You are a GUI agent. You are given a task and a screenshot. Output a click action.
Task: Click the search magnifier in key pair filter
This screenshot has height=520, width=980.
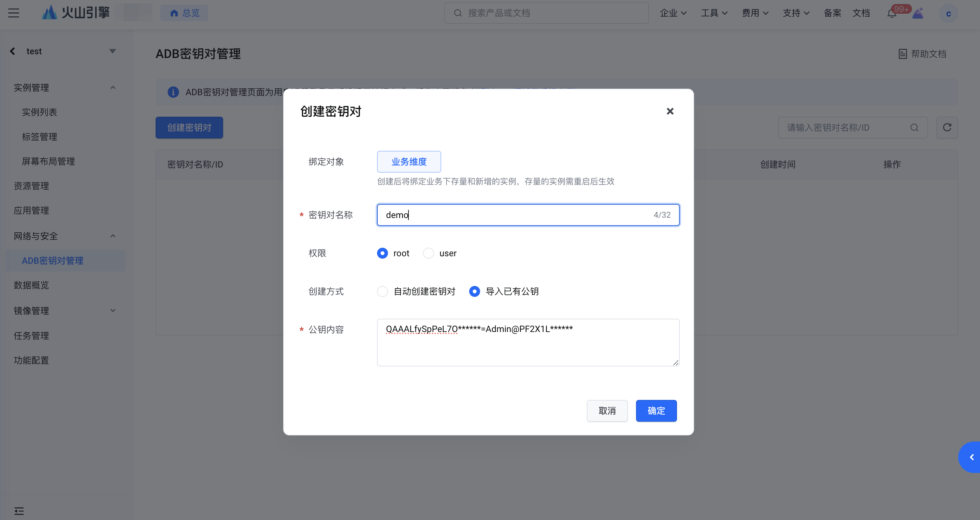[914, 127]
